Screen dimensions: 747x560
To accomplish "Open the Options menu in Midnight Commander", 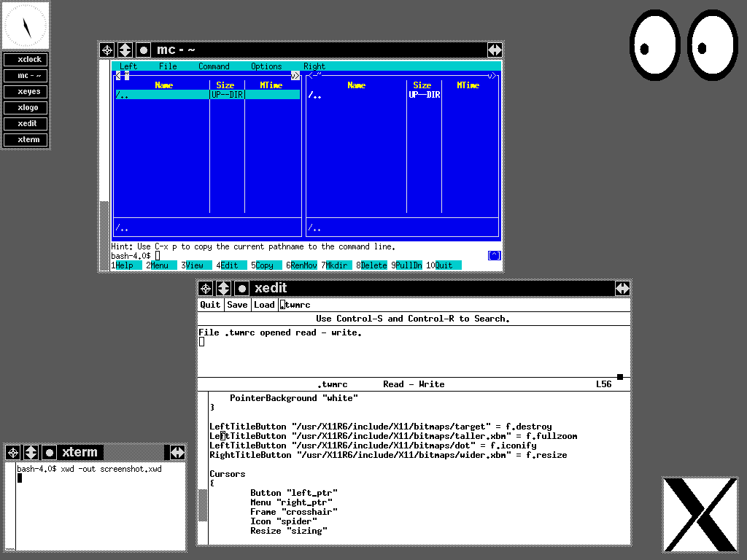I will (x=266, y=66).
